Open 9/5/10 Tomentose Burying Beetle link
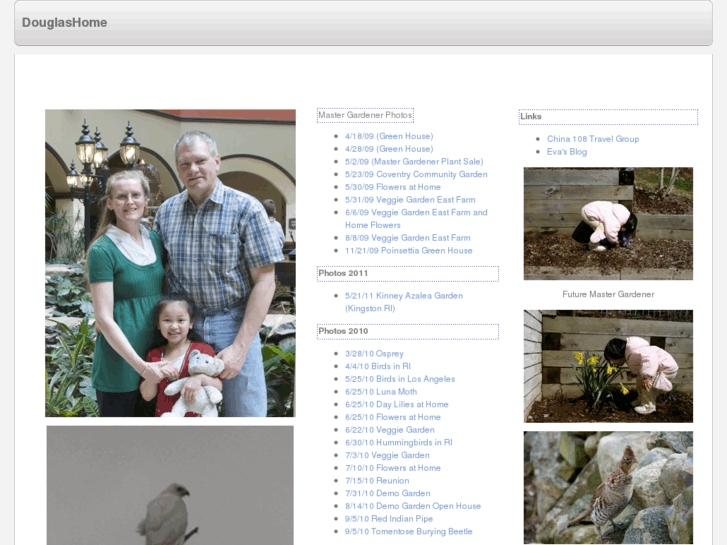Image resolution: width=727 pixels, height=545 pixels. [408, 532]
